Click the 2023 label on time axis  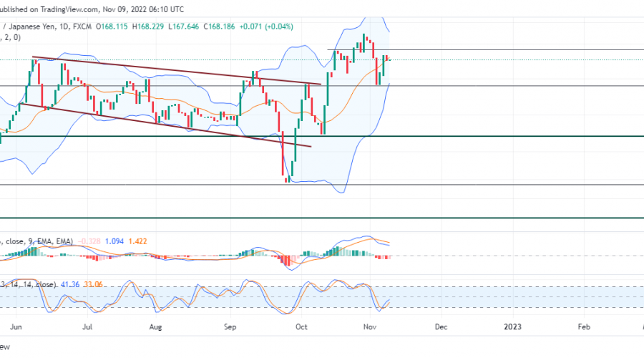pos(512,326)
